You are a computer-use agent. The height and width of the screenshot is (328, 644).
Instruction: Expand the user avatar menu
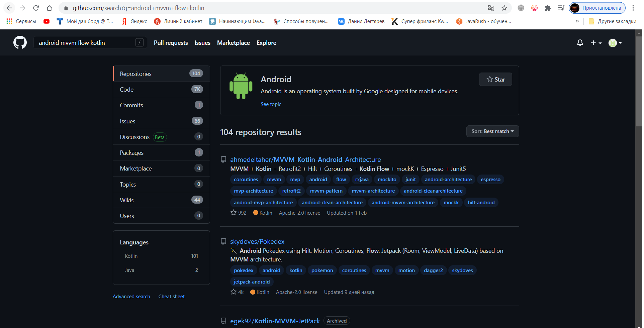[x=615, y=43]
